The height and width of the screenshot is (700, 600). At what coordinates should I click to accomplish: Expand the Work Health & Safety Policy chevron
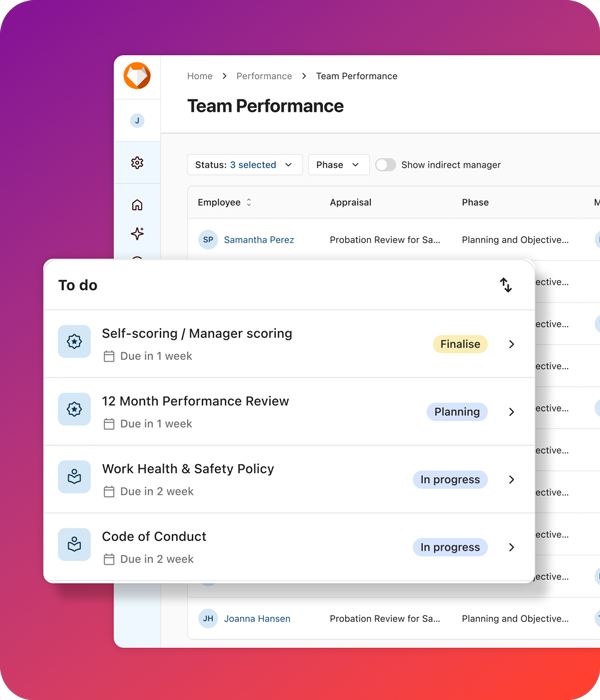[511, 480]
